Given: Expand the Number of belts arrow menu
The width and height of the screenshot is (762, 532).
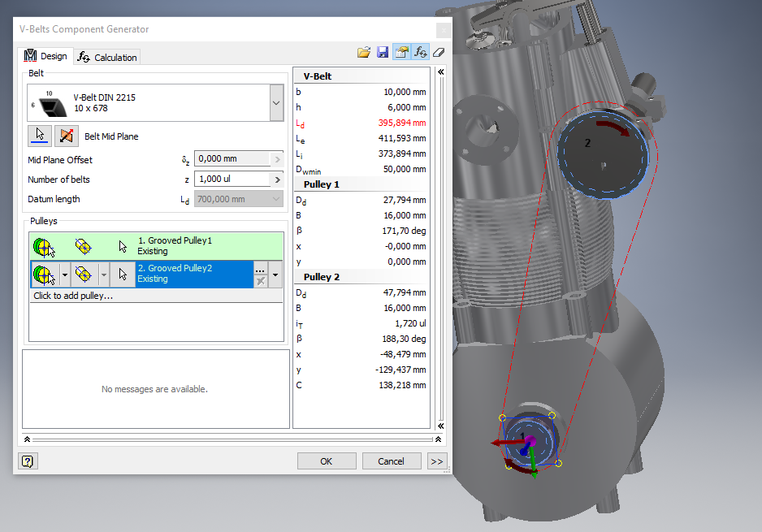Looking at the screenshot, I should point(277,179).
